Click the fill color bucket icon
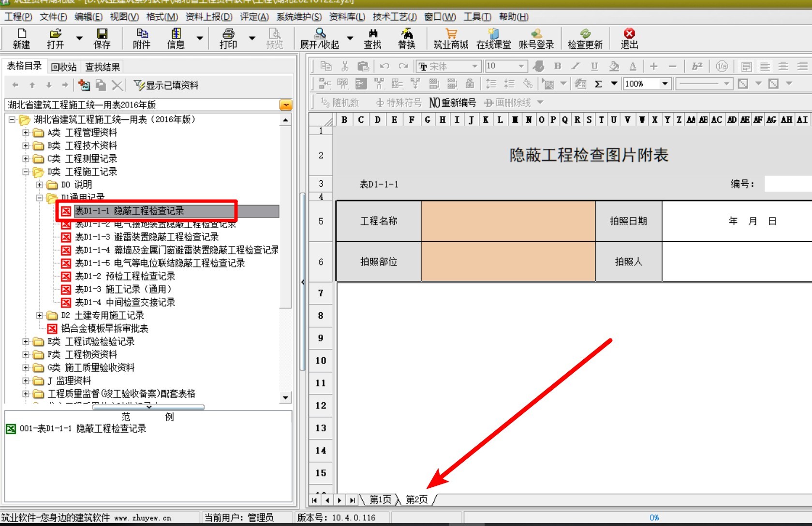The width and height of the screenshot is (812, 526). [x=614, y=66]
